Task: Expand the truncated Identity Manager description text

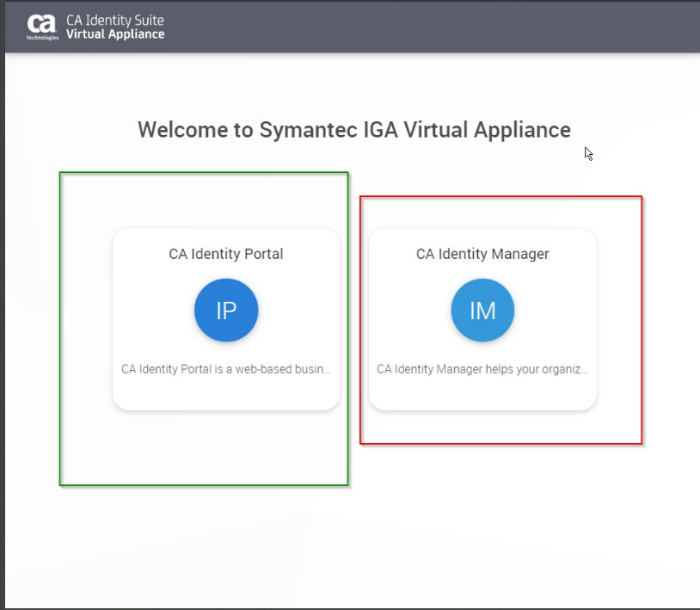Action: coord(482,369)
